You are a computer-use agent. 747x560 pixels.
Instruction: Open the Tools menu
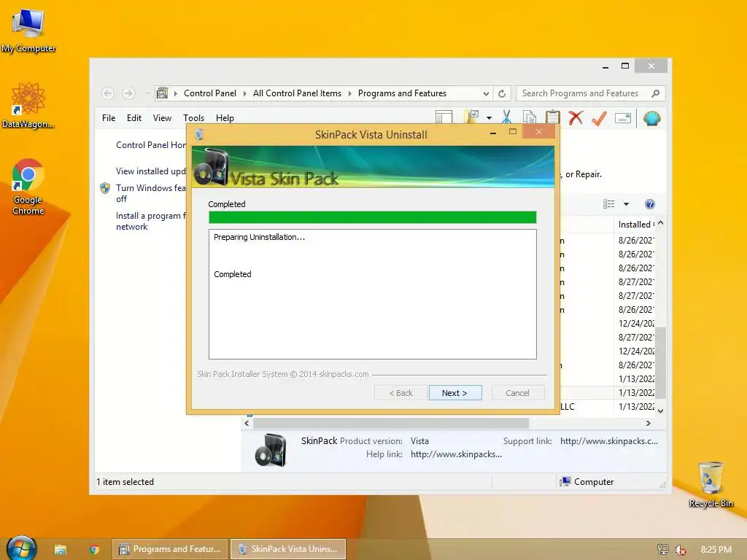pos(193,117)
